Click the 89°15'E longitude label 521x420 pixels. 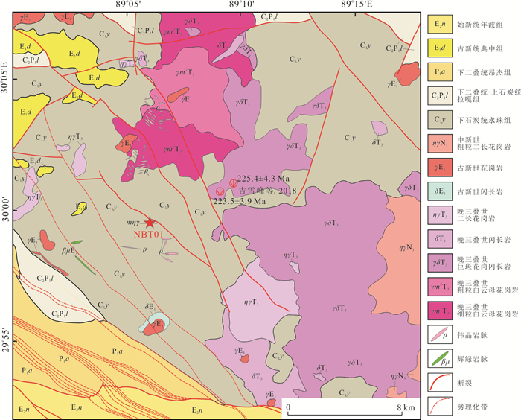click(x=357, y=4)
